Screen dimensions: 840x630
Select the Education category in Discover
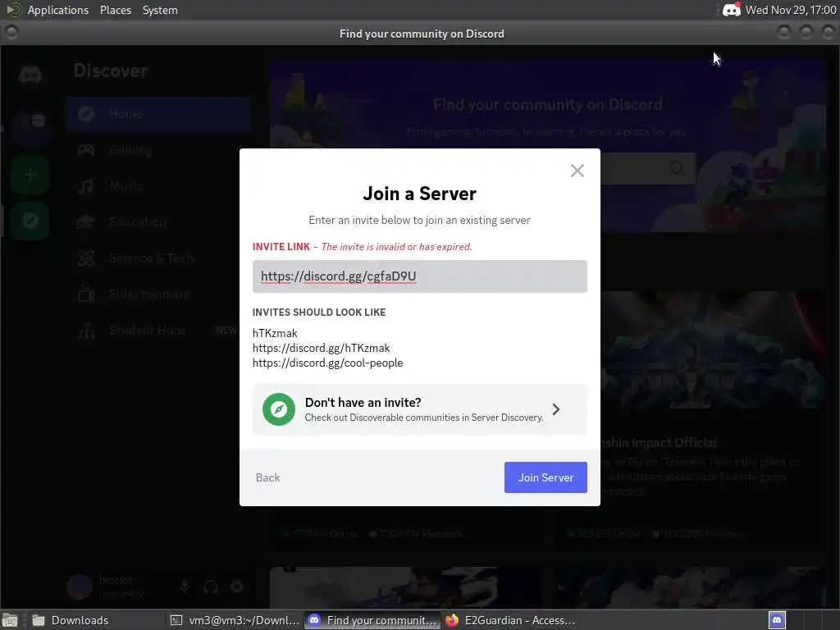pyautogui.click(x=157, y=221)
